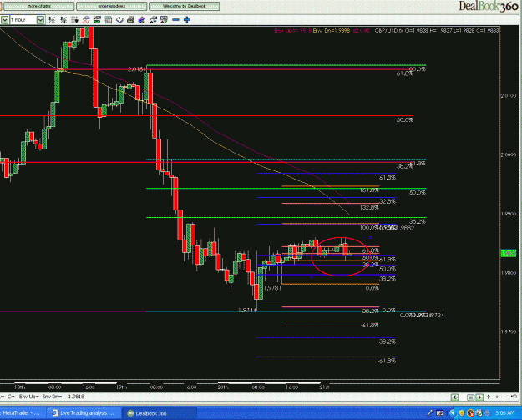Screen dimensions: 522x420
Task: Open the 'Welcome to Dealbook' tab
Action: (184, 7)
